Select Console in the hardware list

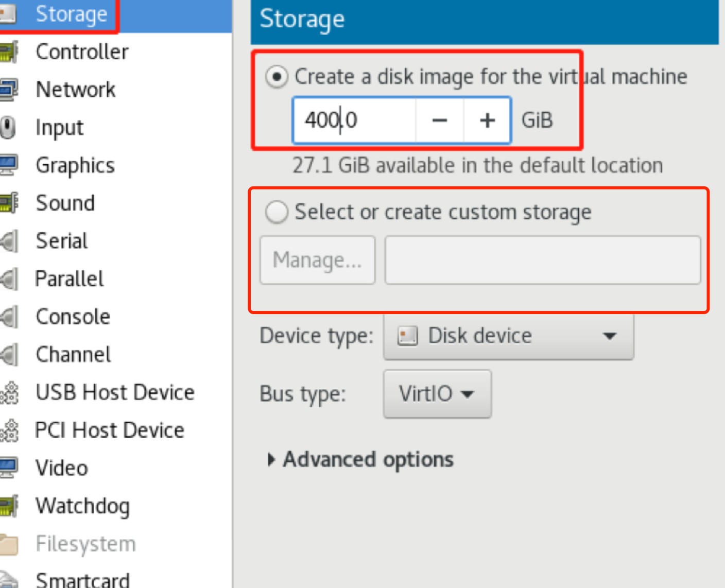coord(73,317)
